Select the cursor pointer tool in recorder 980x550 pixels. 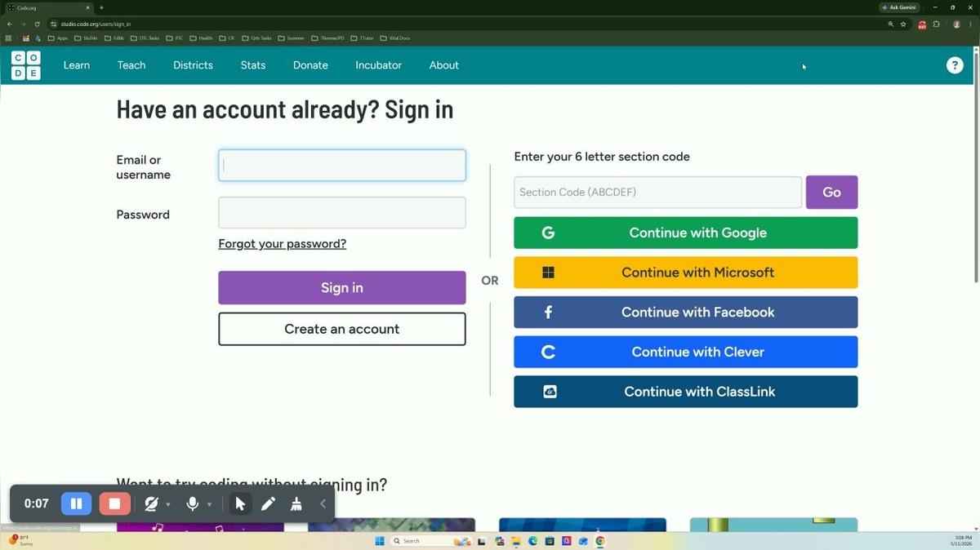(240, 504)
